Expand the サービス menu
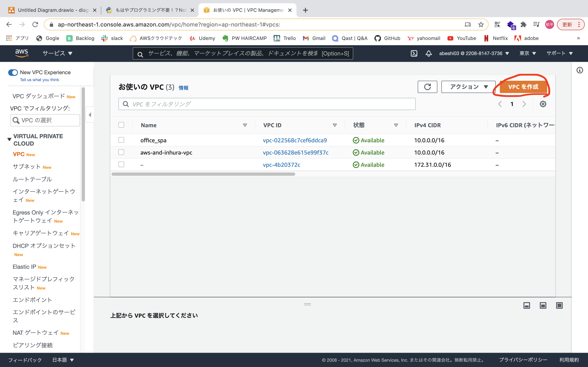588x367 pixels. pyautogui.click(x=57, y=53)
